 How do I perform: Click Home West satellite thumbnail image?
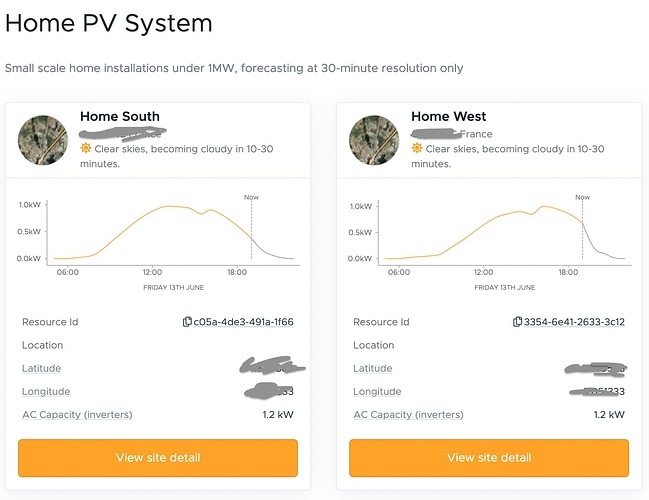(x=376, y=140)
